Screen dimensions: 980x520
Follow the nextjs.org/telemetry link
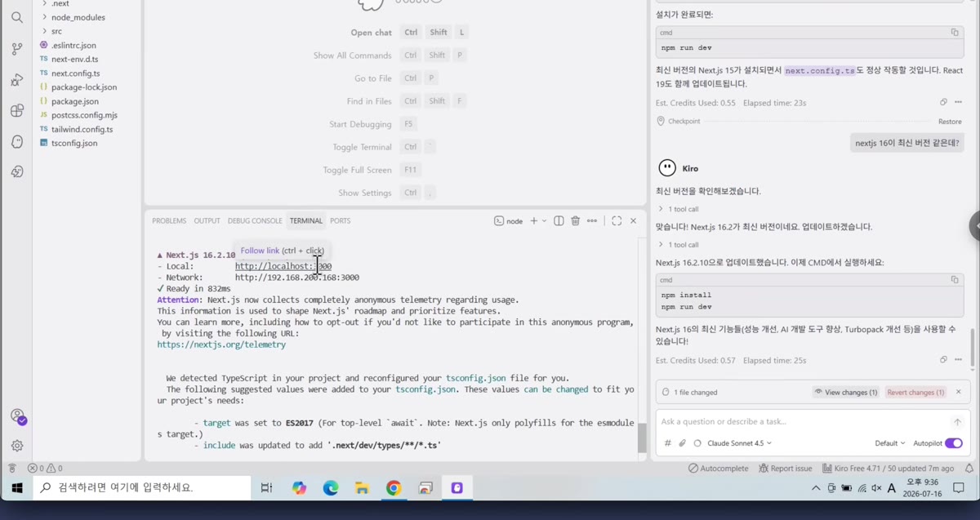coord(221,344)
